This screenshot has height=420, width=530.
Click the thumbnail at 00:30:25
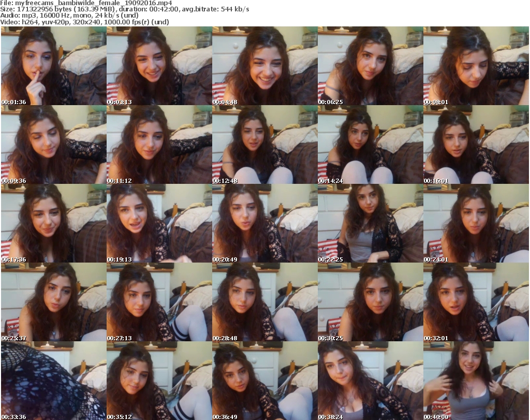(x=370, y=302)
